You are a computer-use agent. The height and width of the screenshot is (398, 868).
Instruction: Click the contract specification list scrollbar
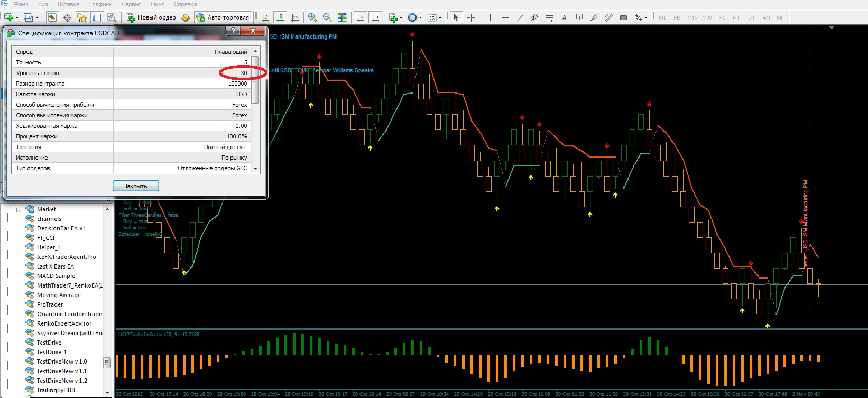point(256,109)
